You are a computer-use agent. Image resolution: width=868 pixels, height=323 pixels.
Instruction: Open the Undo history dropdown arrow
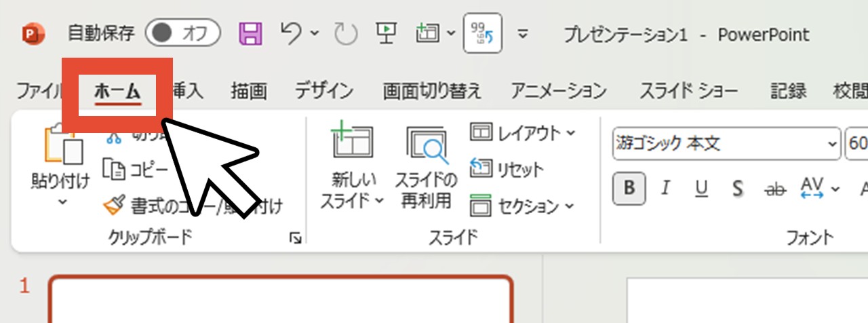315,33
